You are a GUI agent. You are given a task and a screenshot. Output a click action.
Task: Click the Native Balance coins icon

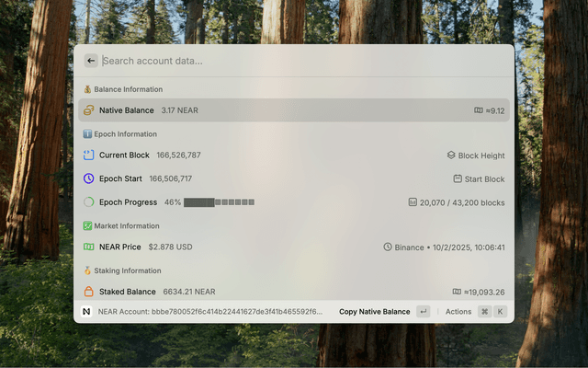[89, 110]
